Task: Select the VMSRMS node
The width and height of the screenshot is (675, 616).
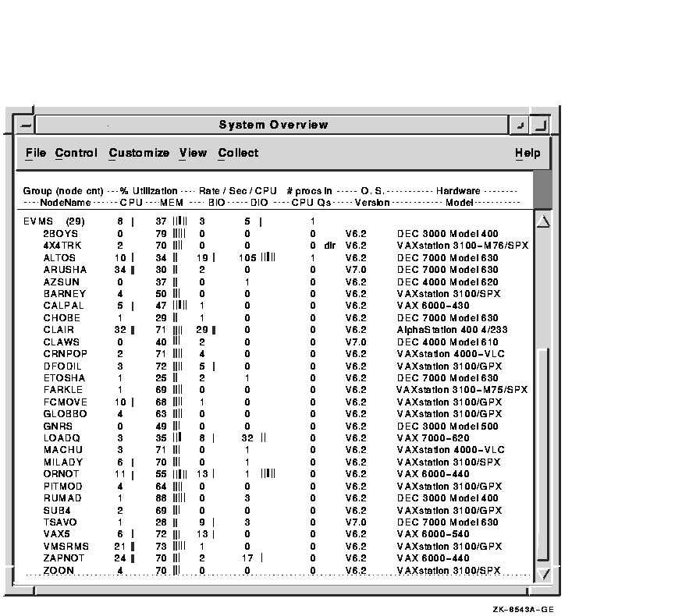Action: (x=66, y=547)
